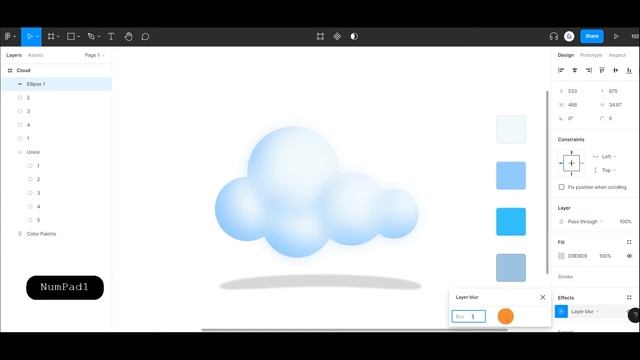Select the Pen tool

tap(91, 36)
